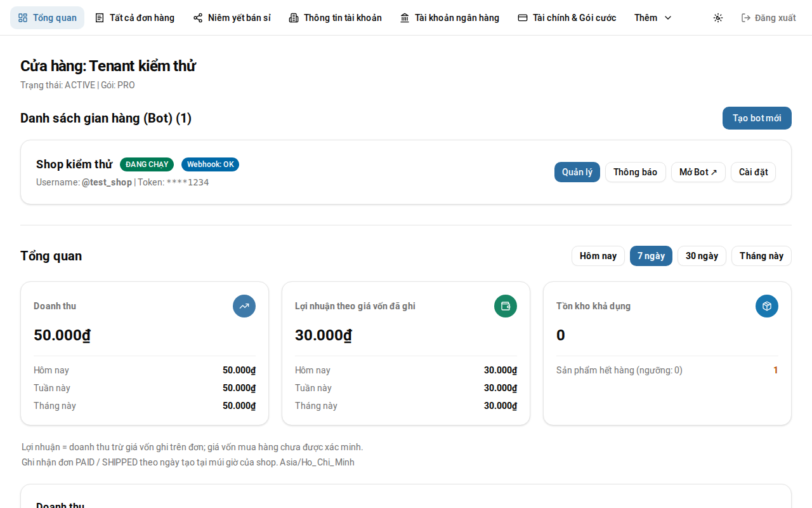Screen dimensions: 812x508
Task: Click the wallet icon in the profit card
Action: 506,306
